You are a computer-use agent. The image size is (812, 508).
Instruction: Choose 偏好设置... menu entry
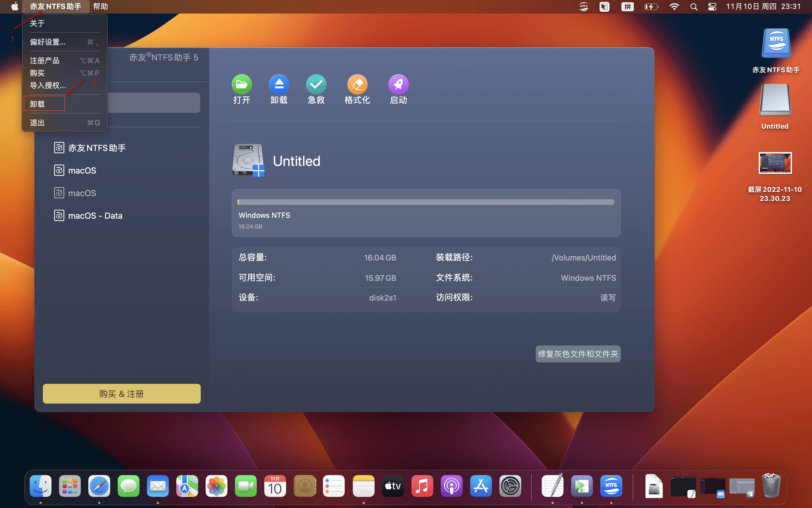tap(65, 42)
